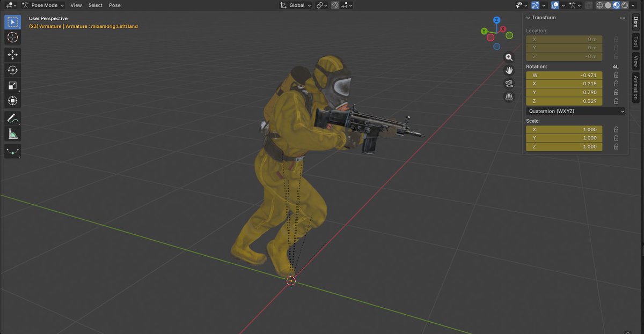Click Rotation Y value field

564,92
